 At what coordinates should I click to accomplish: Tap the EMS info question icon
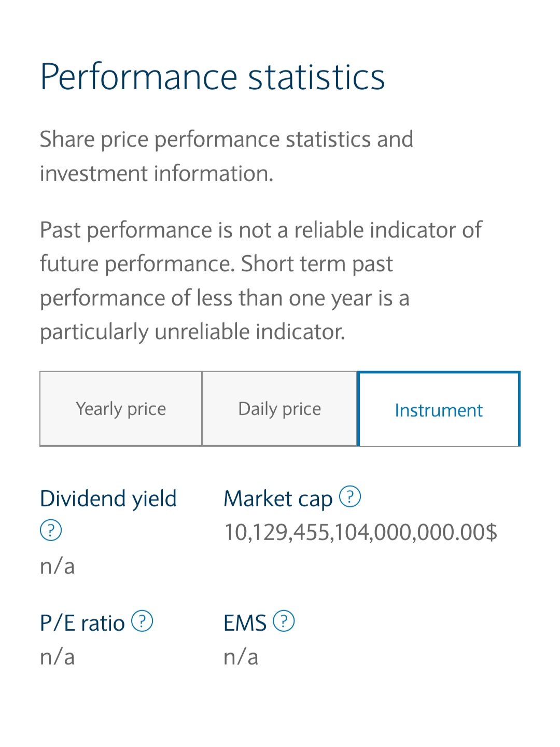pyautogui.click(x=284, y=621)
